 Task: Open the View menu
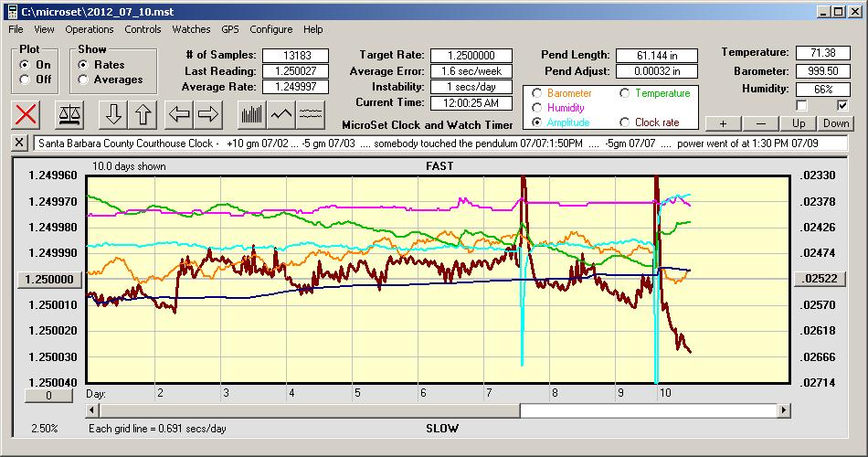[x=44, y=29]
